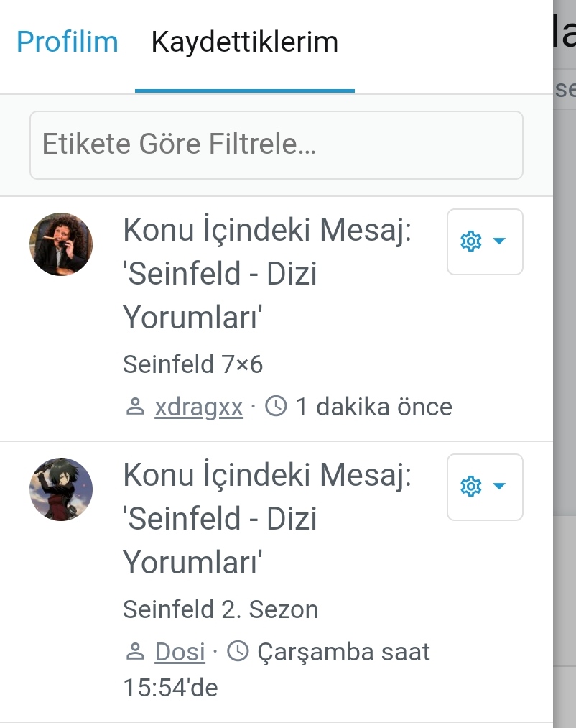
Task: Click the '1 dakika önce' timestamp
Action: point(373,407)
